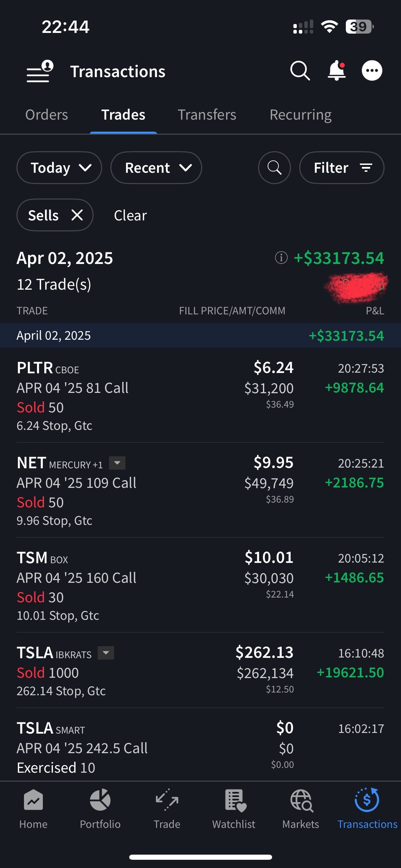This screenshot has height=868, width=401.
Task: Open the Watchlist icon
Action: click(234, 808)
